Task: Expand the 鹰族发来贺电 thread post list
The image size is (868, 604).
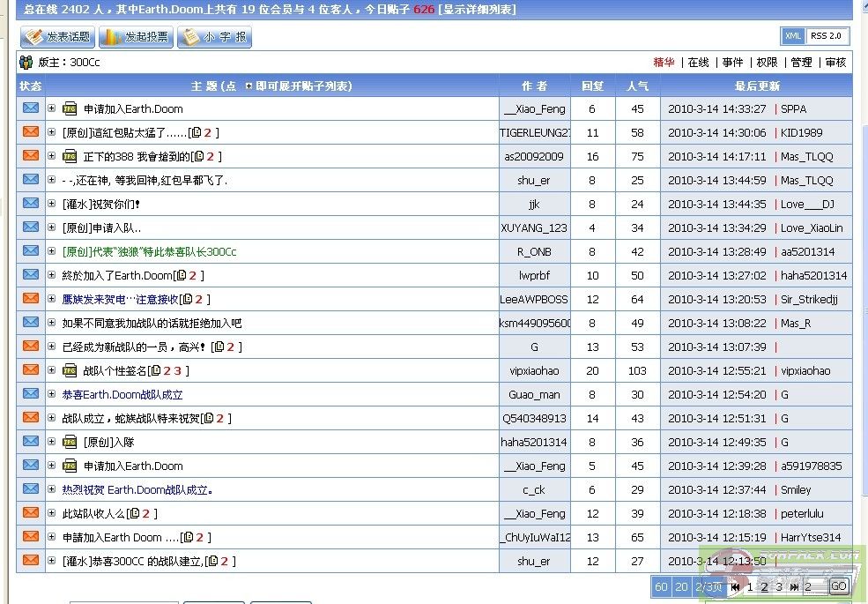Action: click(52, 299)
